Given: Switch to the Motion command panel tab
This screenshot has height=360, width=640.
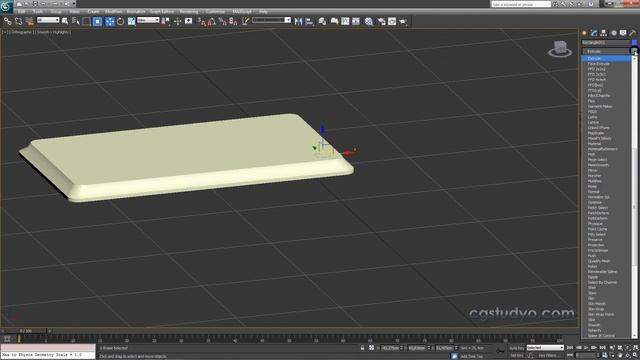Looking at the screenshot, I should (613, 33).
